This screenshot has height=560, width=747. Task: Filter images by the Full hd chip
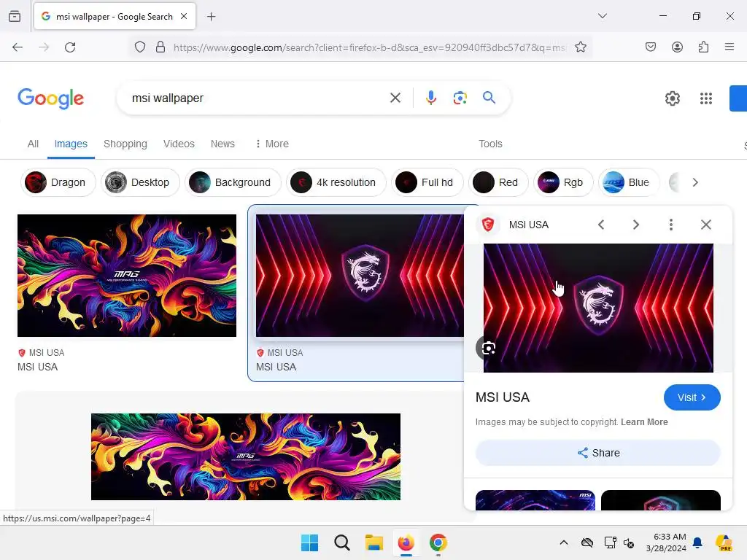coord(427,182)
